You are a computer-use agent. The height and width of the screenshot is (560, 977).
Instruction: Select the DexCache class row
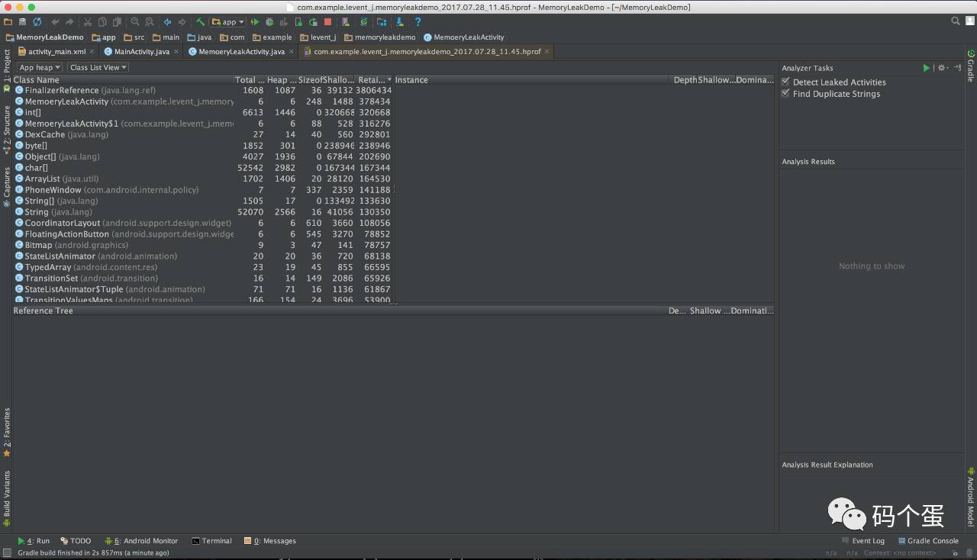coord(203,134)
